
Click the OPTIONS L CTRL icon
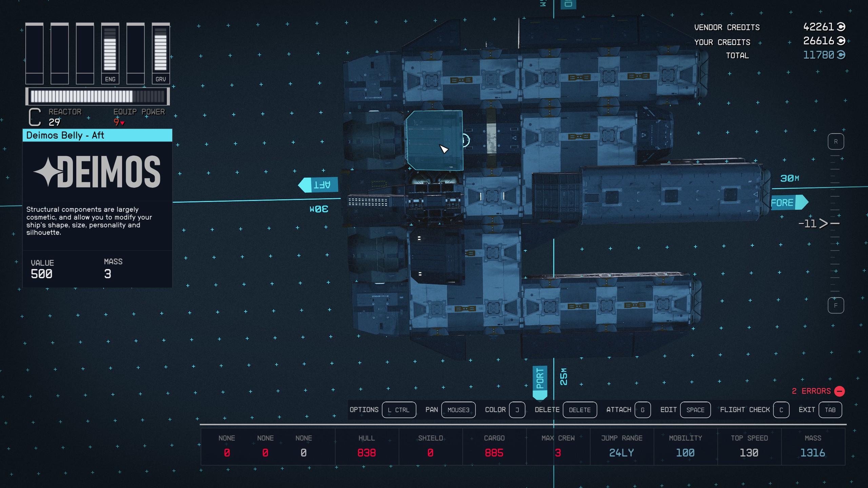click(398, 409)
